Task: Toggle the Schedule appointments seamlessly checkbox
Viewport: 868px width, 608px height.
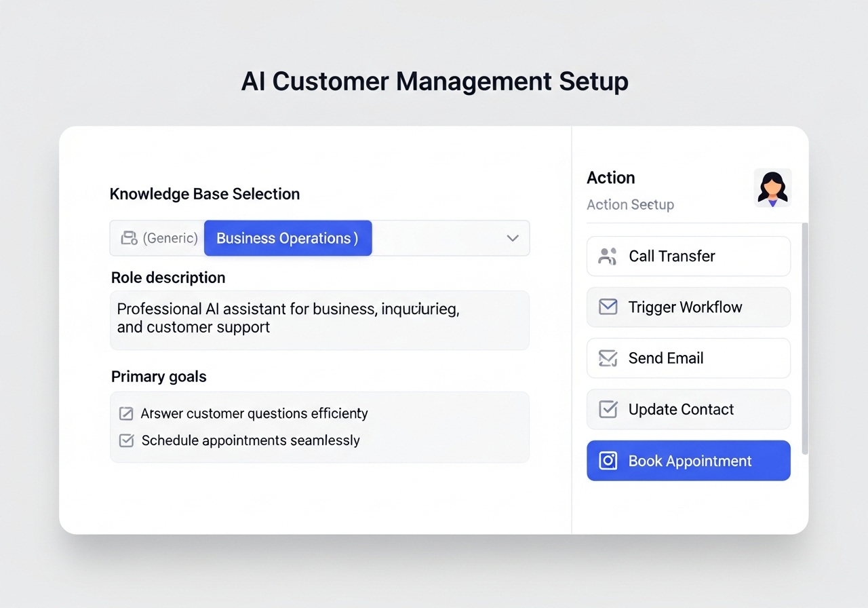Action: coord(126,440)
